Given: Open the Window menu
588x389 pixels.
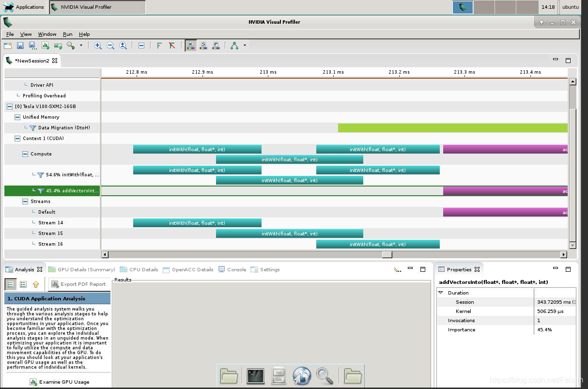Looking at the screenshot, I should tap(47, 34).
